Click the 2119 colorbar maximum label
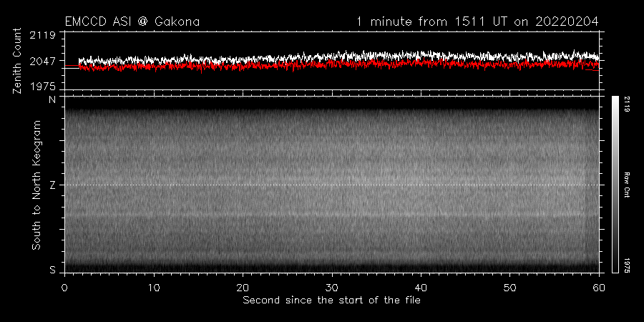Viewport: 644px width, 322px height. [627, 104]
